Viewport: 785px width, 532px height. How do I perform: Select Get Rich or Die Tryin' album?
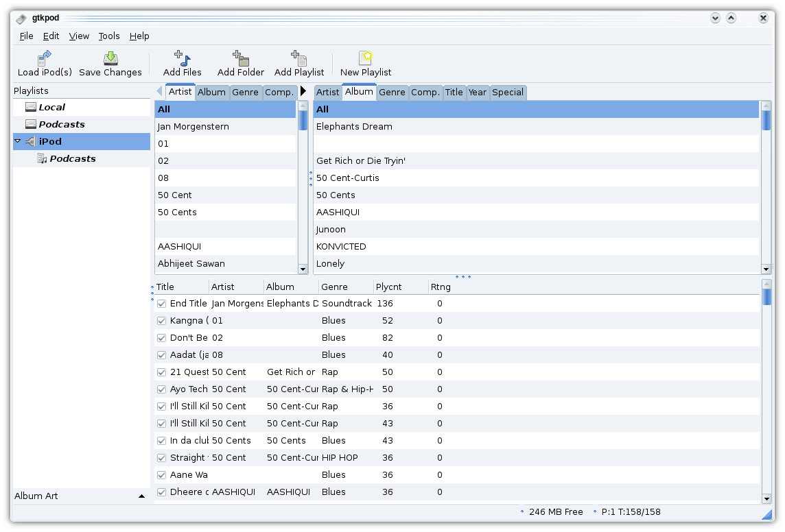point(361,160)
